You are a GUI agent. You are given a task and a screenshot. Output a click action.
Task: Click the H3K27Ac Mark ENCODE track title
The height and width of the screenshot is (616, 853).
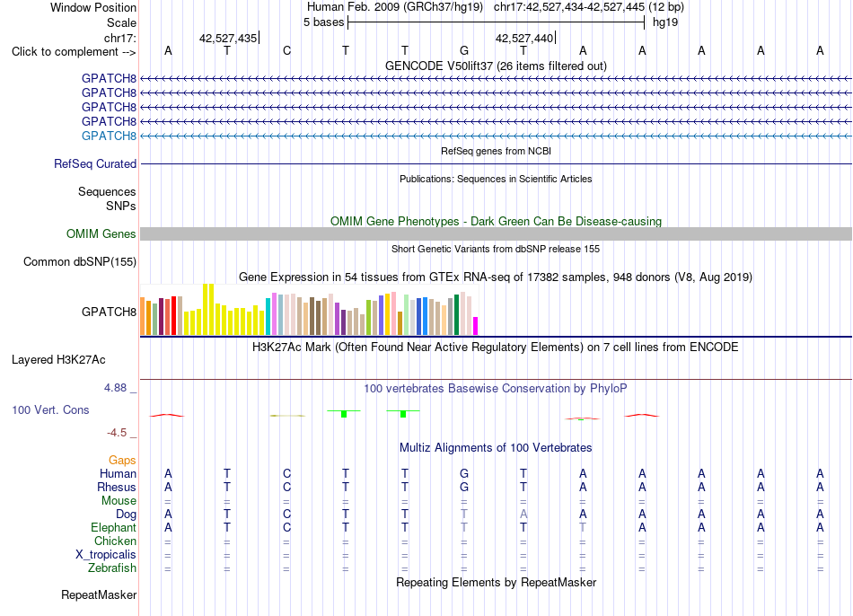496,348
